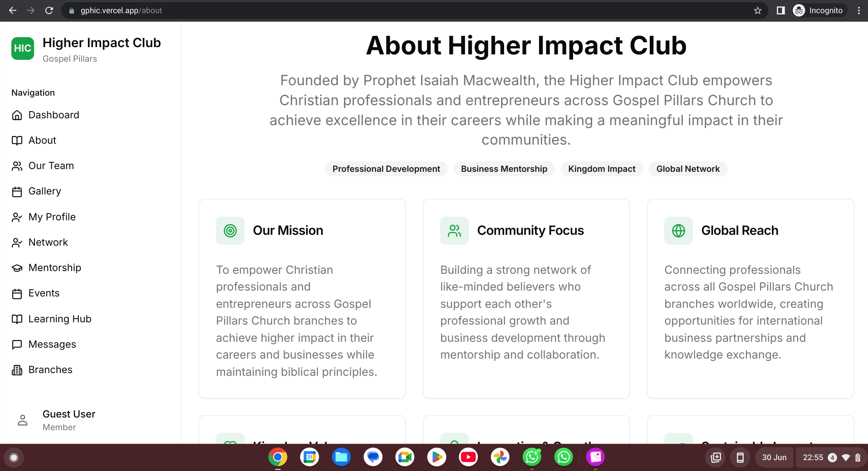Image resolution: width=868 pixels, height=471 pixels.
Task: Click the HIC green logo icon
Action: click(23, 49)
